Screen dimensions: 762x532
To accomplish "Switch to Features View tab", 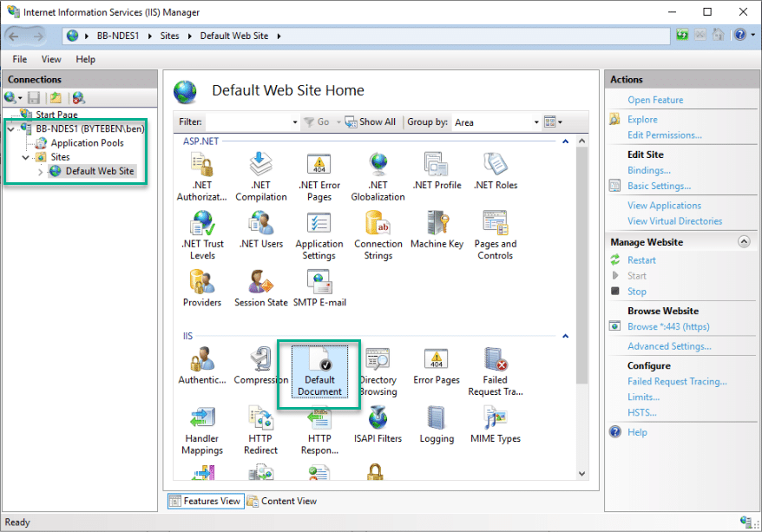I will 206,501.
